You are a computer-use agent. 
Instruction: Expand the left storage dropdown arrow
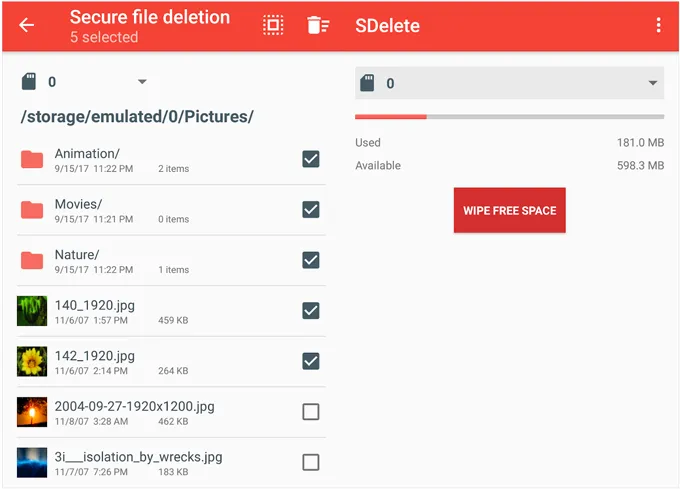tap(142, 82)
